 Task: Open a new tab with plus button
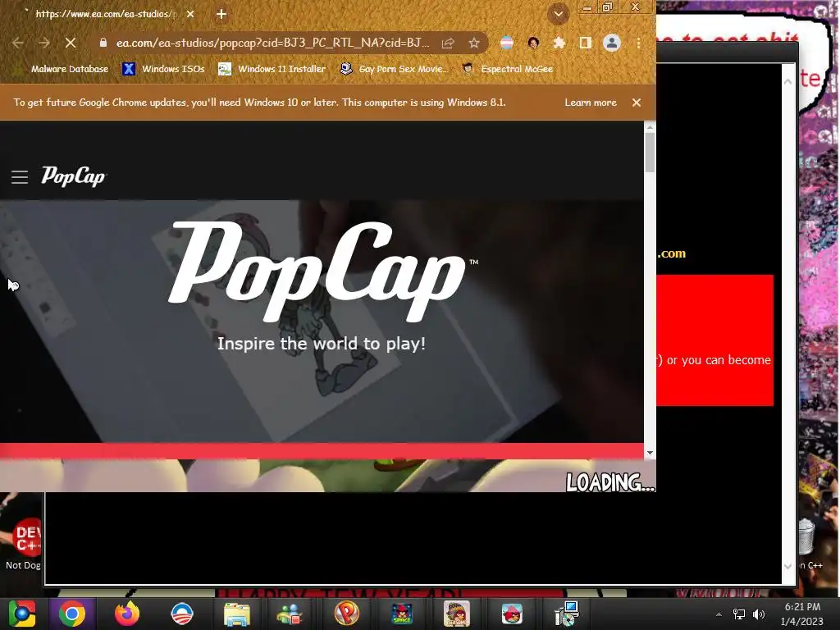point(221,15)
